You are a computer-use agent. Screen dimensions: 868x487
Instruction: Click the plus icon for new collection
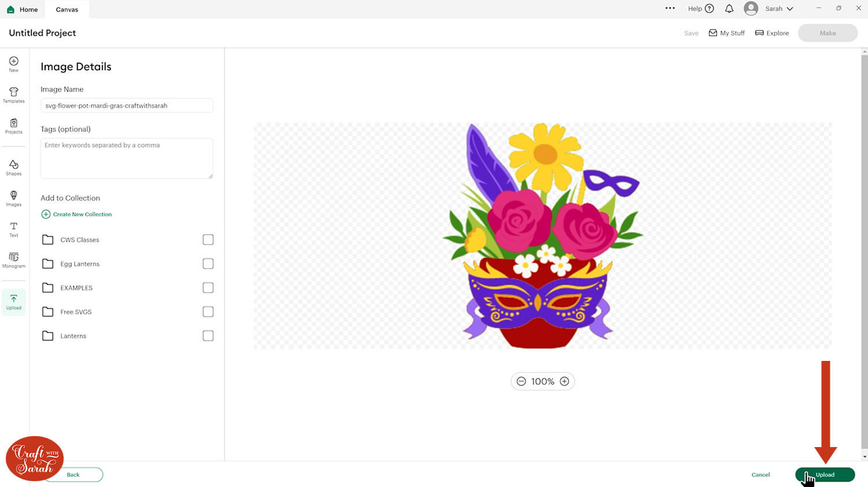[x=46, y=214]
